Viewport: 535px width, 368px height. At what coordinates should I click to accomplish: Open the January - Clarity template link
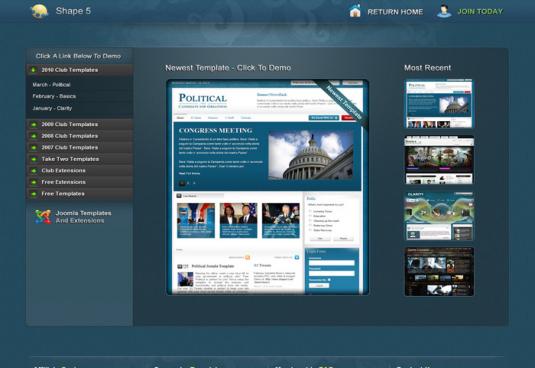[x=52, y=108]
